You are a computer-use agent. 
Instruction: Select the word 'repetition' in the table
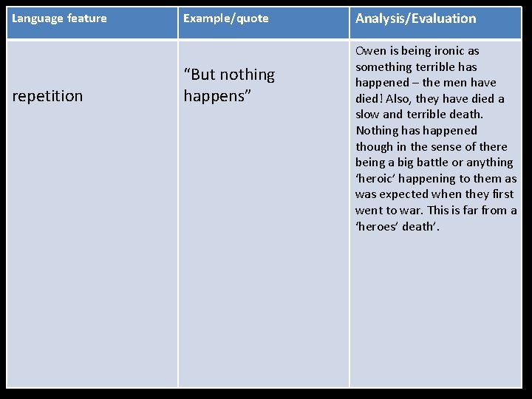[x=47, y=96]
